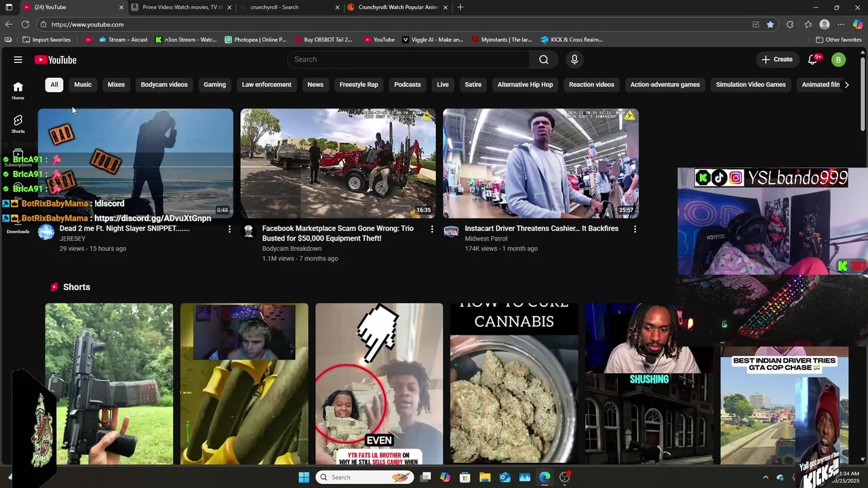This screenshot has height=488, width=868.
Task: Show hidden system tray icons
Action: pyautogui.click(x=766, y=477)
